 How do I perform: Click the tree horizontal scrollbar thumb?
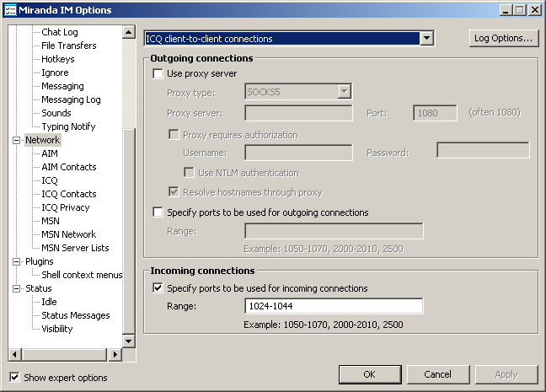[x=64, y=355]
